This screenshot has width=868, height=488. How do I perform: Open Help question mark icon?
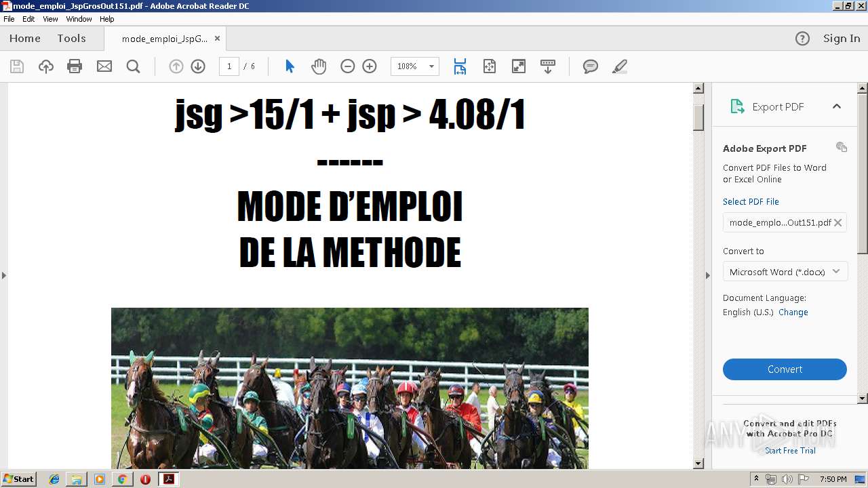802,39
